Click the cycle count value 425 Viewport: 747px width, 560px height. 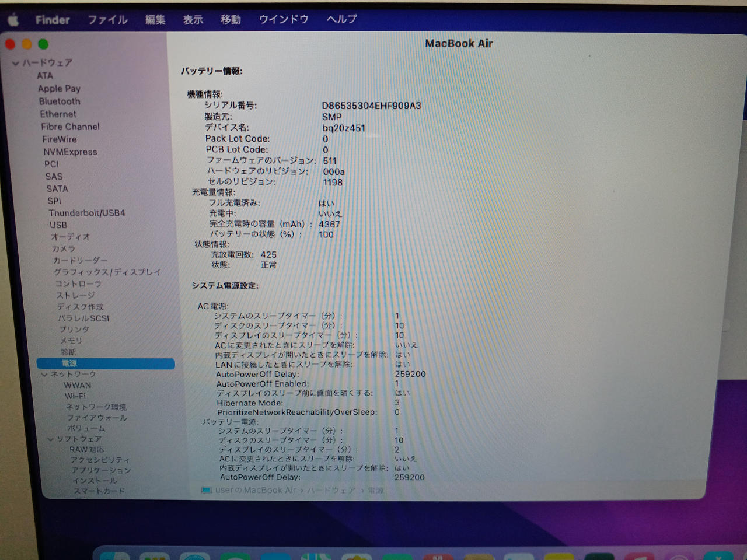(268, 254)
